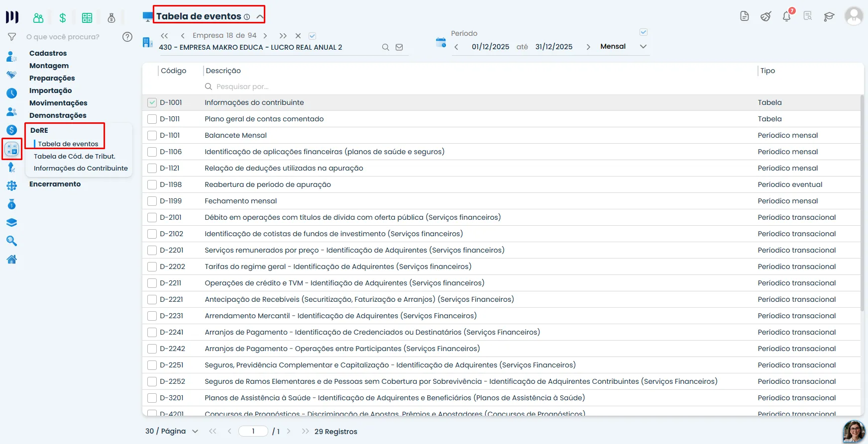Go to next company arrow
The image size is (868, 444).
coord(265,36)
